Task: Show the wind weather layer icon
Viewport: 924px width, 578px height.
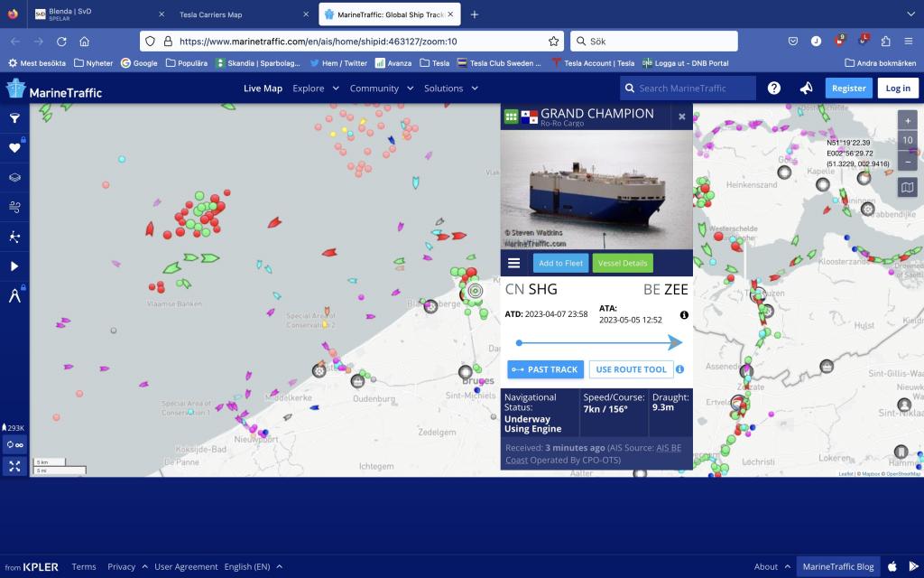Action: pyautogui.click(x=14, y=207)
